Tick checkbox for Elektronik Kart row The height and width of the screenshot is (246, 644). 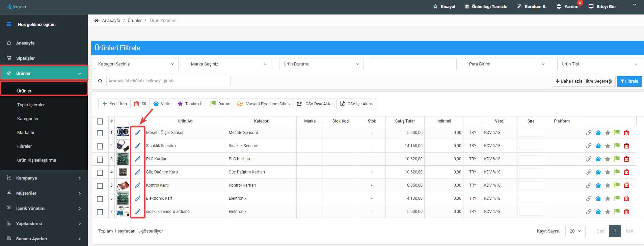tap(100, 199)
